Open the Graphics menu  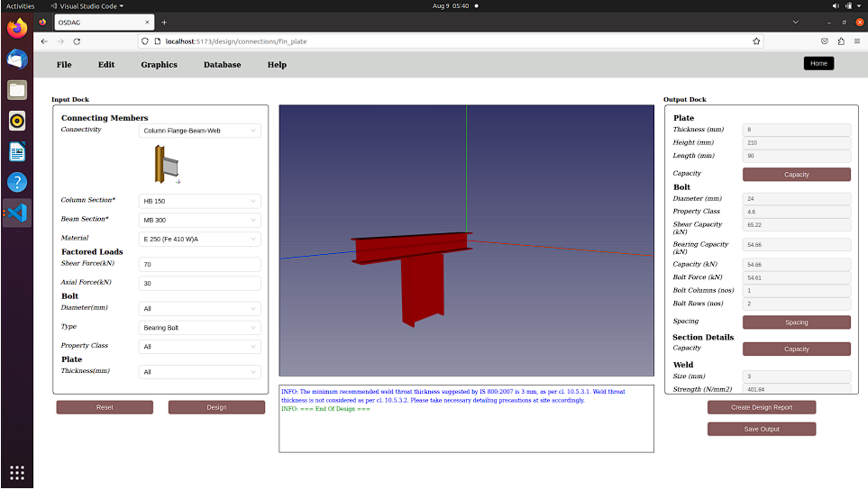(x=159, y=65)
